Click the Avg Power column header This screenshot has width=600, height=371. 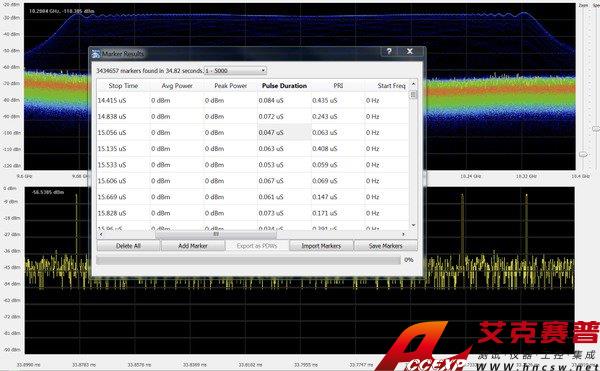pos(177,86)
